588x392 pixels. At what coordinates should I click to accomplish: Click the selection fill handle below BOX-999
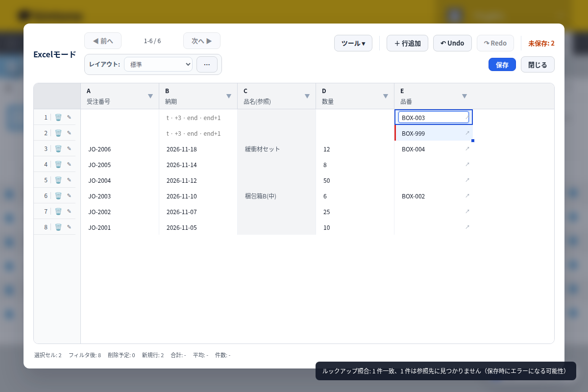pos(473,141)
